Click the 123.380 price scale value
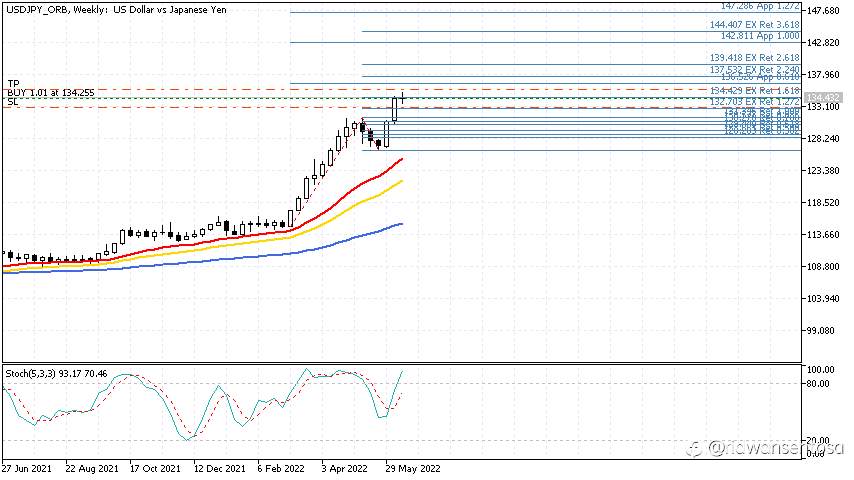Viewport: 854px width, 480px height. coord(824,171)
